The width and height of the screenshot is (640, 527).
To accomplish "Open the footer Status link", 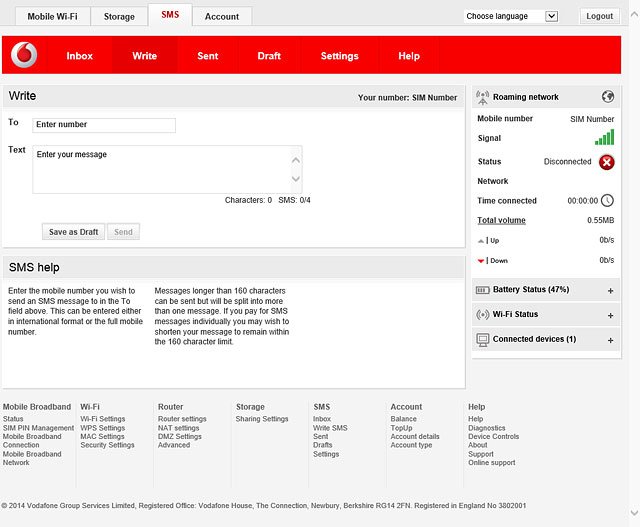I will (13, 419).
